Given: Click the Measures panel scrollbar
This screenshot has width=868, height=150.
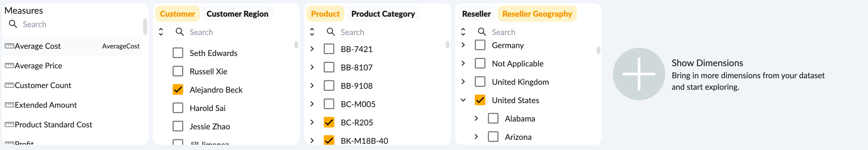Looking at the screenshot, I should [x=145, y=27].
